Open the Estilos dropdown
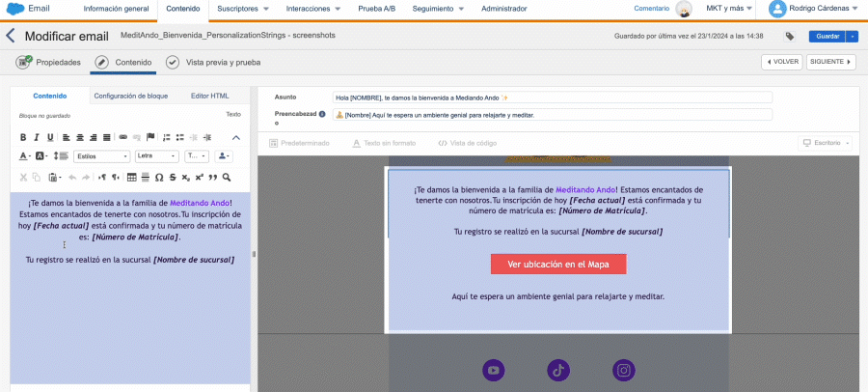The image size is (868, 392). coord(102,156)
